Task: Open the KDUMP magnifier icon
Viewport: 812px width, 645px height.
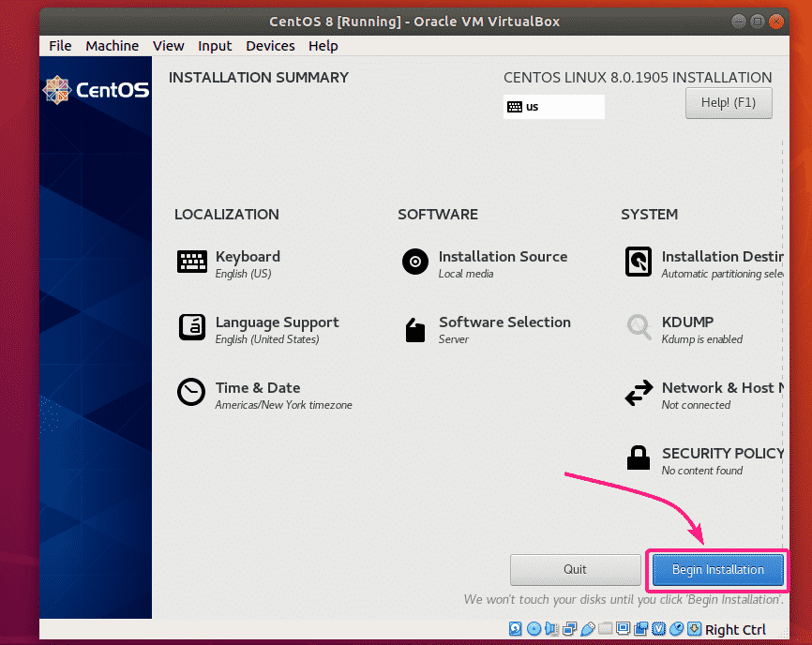Action: point(639,328)
